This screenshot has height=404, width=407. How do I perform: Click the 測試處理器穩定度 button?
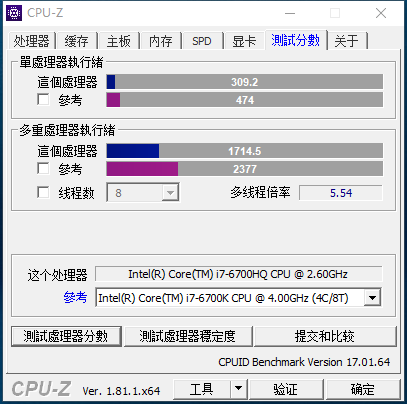(188, 336)
